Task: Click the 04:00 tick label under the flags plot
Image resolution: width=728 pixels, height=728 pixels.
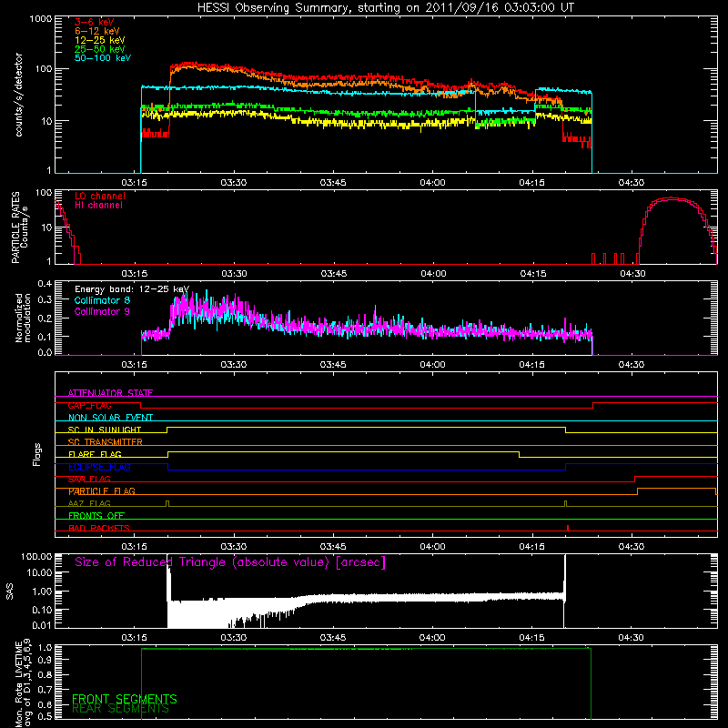Action: coord(433,547)
